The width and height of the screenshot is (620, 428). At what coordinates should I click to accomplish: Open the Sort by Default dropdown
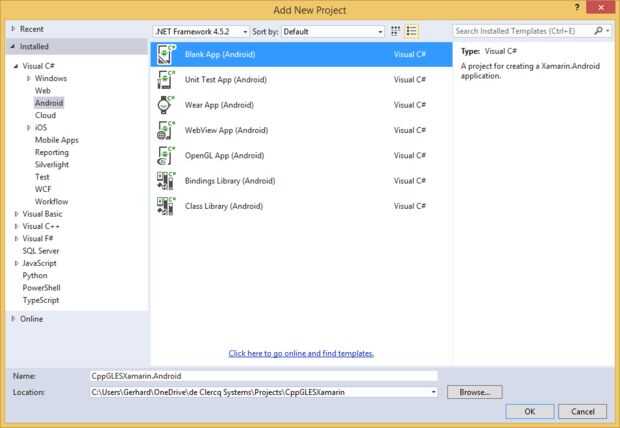point(333,31)
